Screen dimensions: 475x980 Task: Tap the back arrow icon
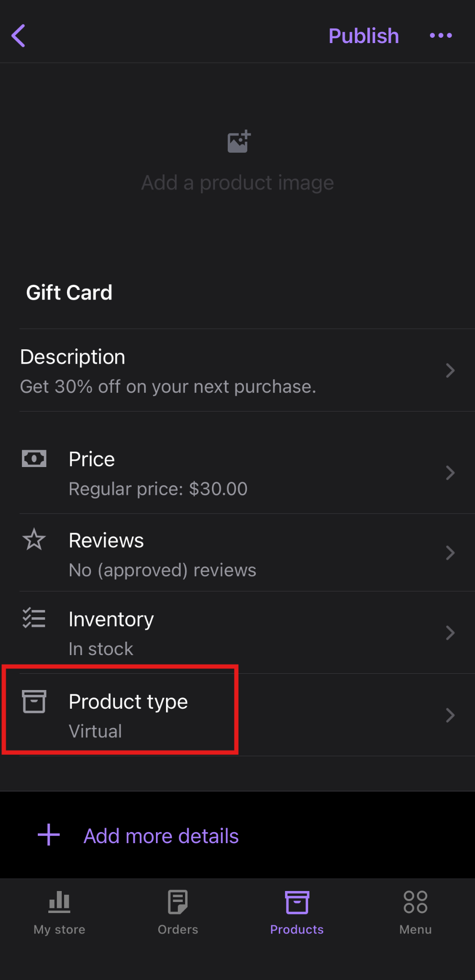click(x=19, y=36)
